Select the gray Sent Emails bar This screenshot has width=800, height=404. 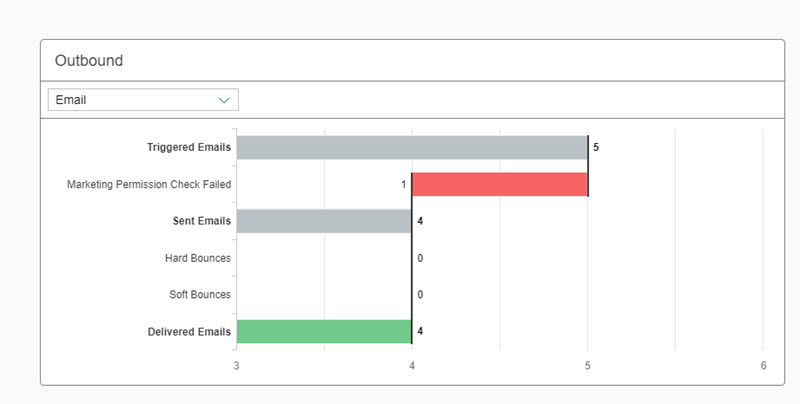pyautogui.click(x=324, y=221)
